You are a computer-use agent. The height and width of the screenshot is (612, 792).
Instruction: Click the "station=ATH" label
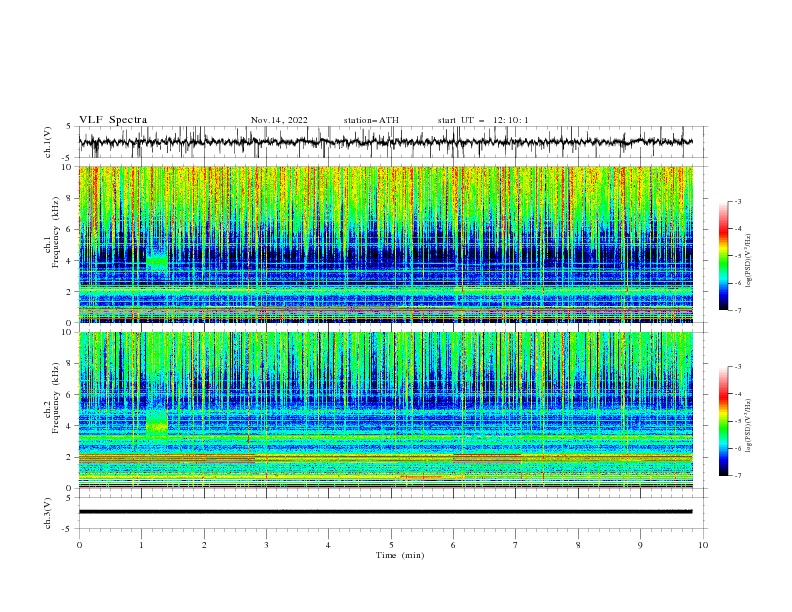tap(371, 120)
